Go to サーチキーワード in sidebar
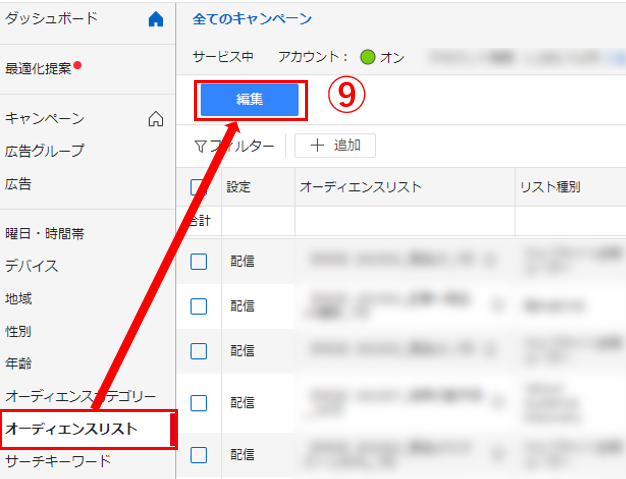Image resolution: width=626 pixels, height=479 pixels. tap(58, 461)
